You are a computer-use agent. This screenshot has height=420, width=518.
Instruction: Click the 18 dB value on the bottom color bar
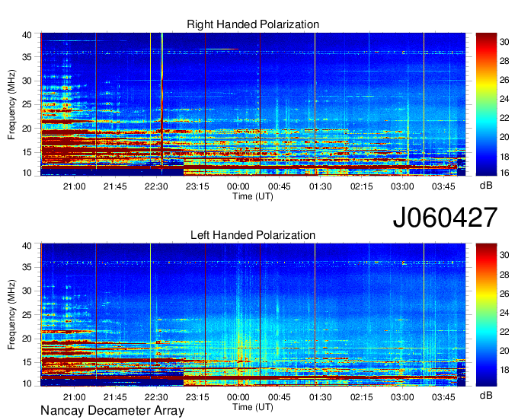pos(504,371)
